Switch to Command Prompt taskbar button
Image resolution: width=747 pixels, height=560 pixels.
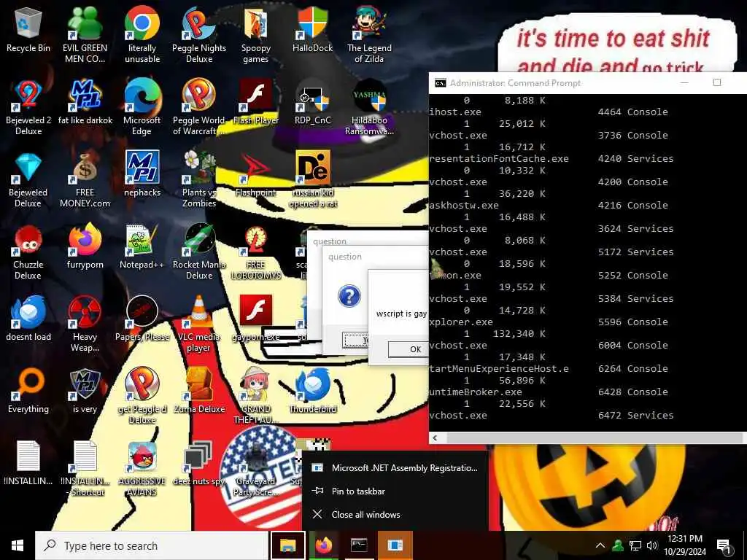click(359, 545)
